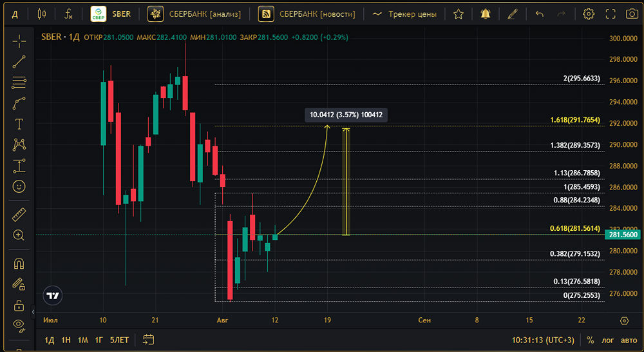Image resolution: width=644 pixels, height=352 pixels.
Task: Select the 1.382(289.3573) Fibonacci label
Action: pos(575,145)
